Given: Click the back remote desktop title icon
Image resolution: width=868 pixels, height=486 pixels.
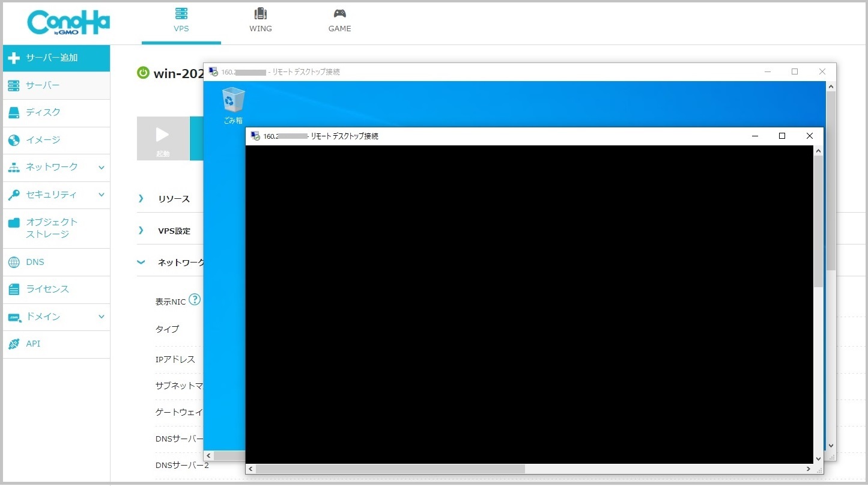Looking at the screenshot, I should [x=213, y=71].
